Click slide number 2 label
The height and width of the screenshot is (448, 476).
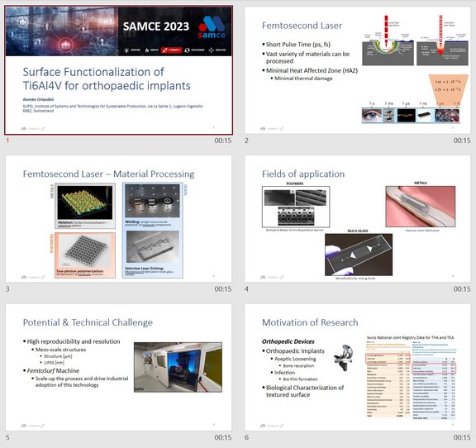pos(246,141)
